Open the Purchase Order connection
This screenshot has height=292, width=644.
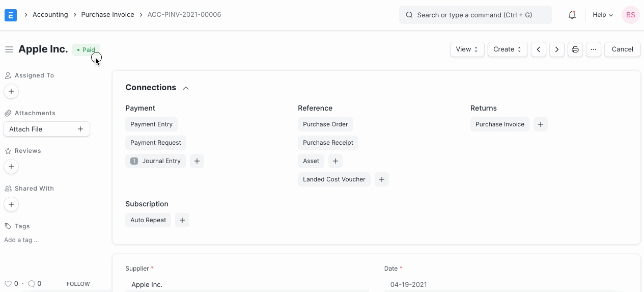coord(325,124)
